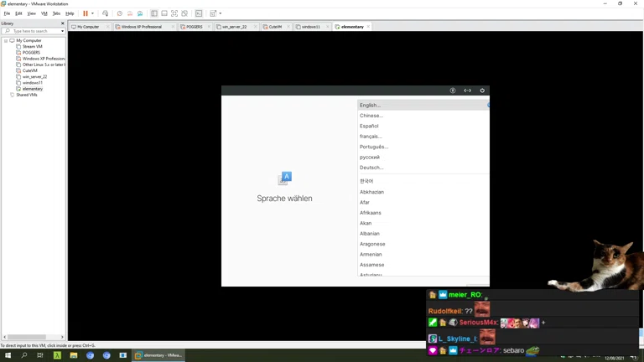Open the Tabs menu

56,13
